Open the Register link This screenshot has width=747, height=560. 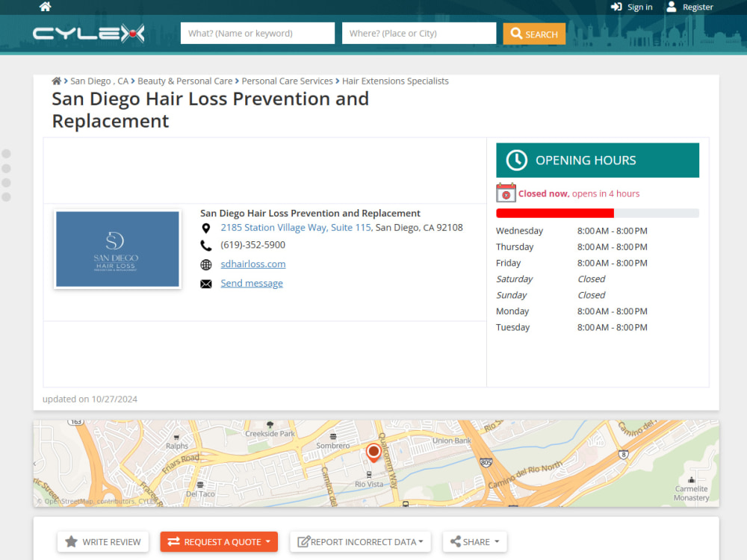click(698, 7)
